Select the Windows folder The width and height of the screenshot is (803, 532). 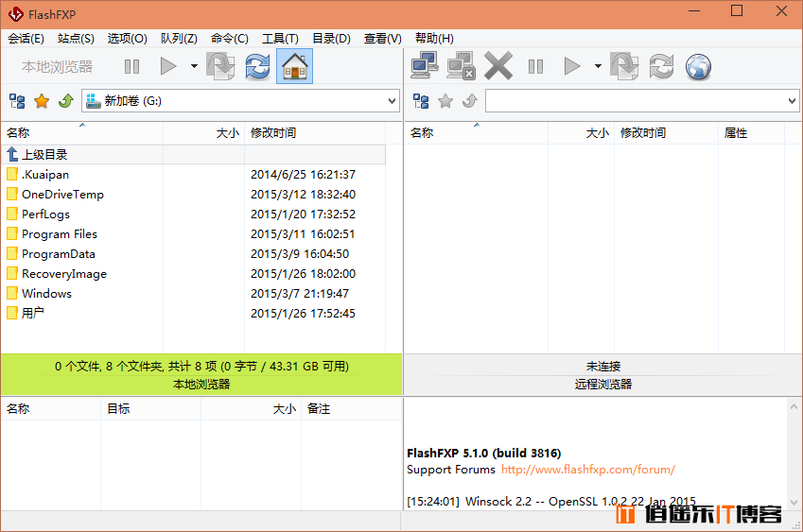pos(40,294)
